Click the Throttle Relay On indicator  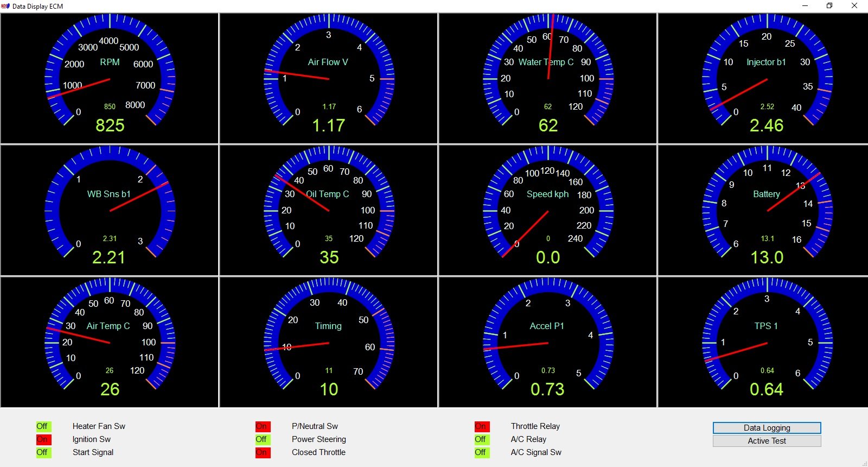[x=482, y=426]
